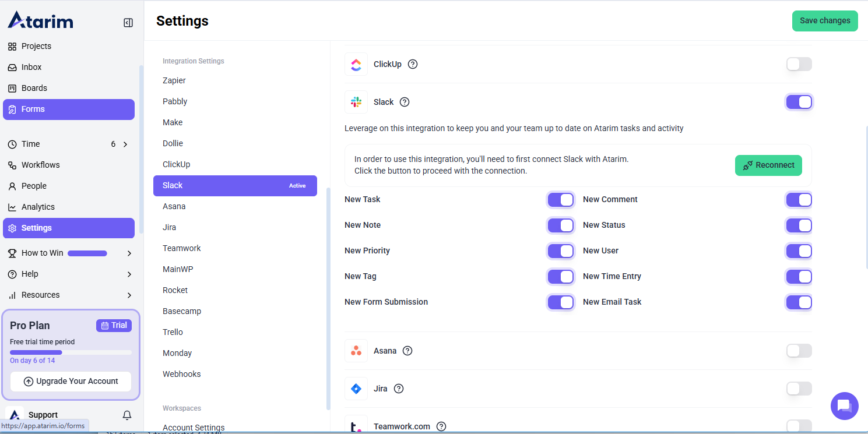Expand the Time menu chevron
Screen dimensions: 868x434
tap(125, 144)
